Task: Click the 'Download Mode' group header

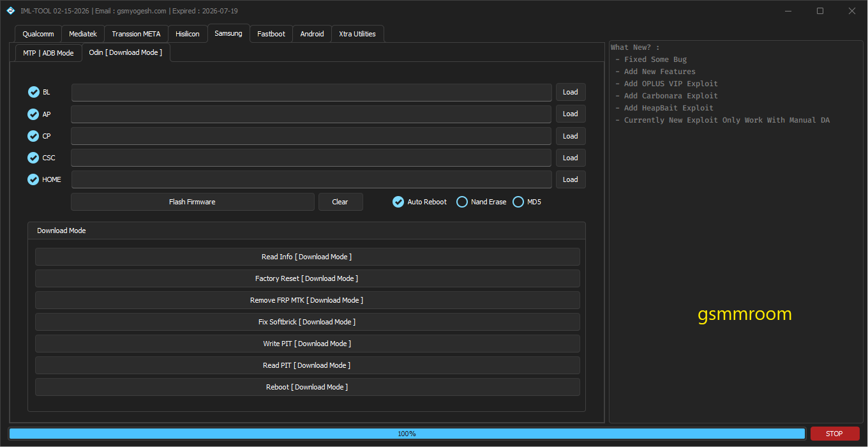Action: [x=61, y=231]
